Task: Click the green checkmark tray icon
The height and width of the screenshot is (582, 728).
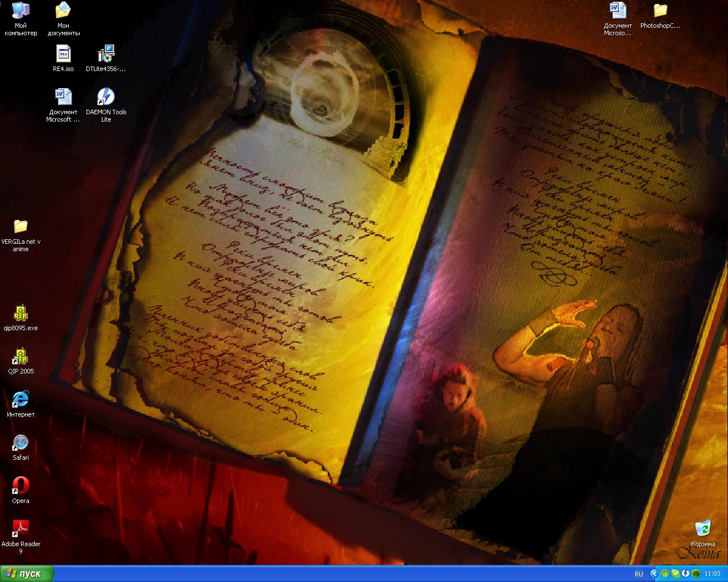Action: [675, 574]
